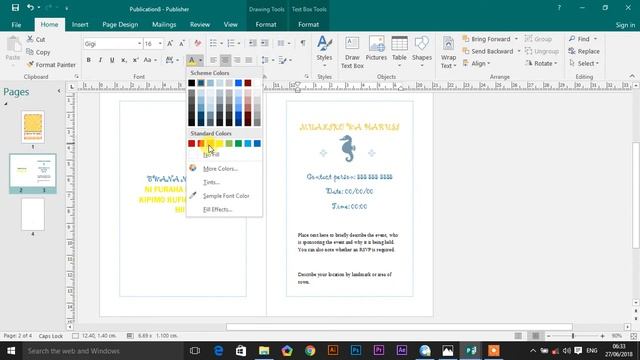Click the Cut scissors icon
Viewport: 640px width, 360px height.
click(30, 39)
